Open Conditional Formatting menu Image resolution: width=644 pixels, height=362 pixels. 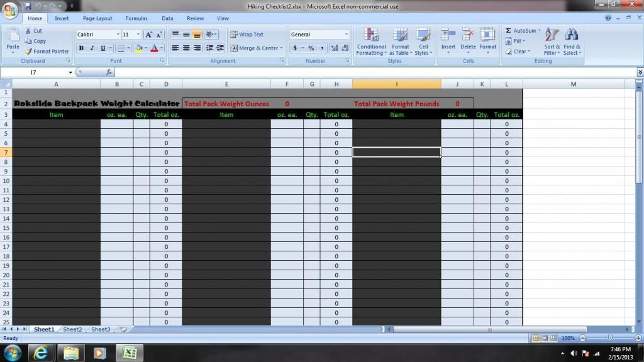[371, 41]
